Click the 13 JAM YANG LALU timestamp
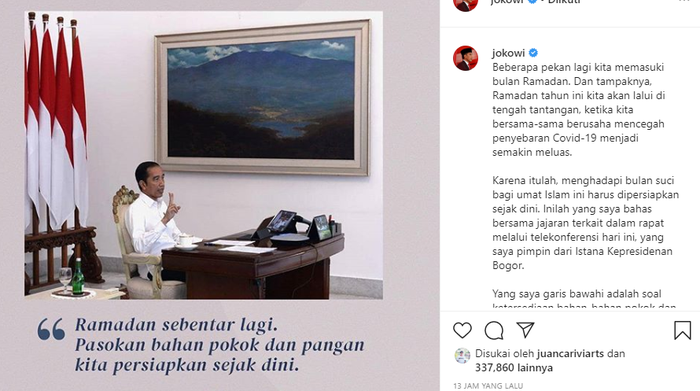 pos(488,386)
